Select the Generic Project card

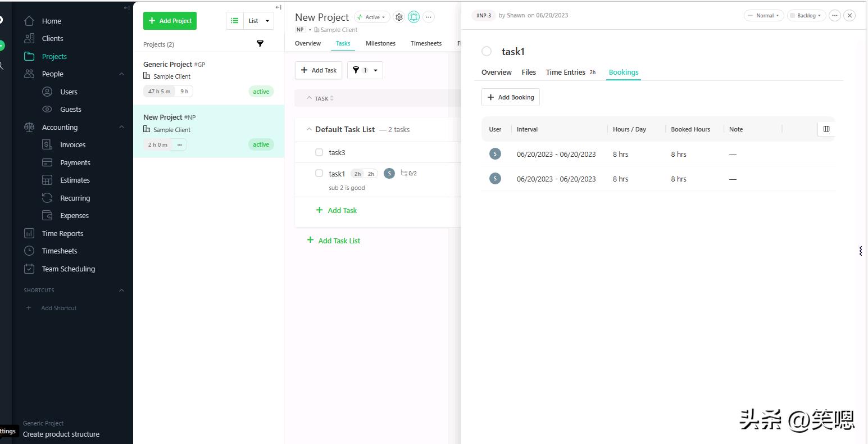coord(208,78)
